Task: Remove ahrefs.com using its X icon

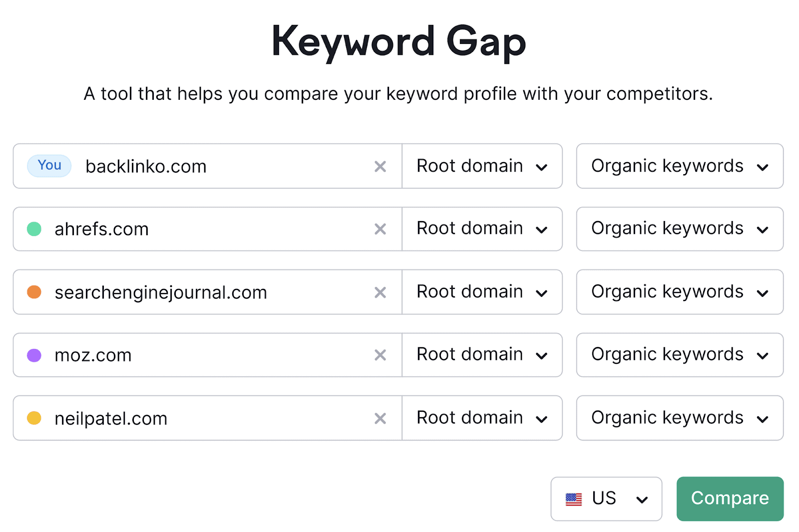Action: pos(380,229)
